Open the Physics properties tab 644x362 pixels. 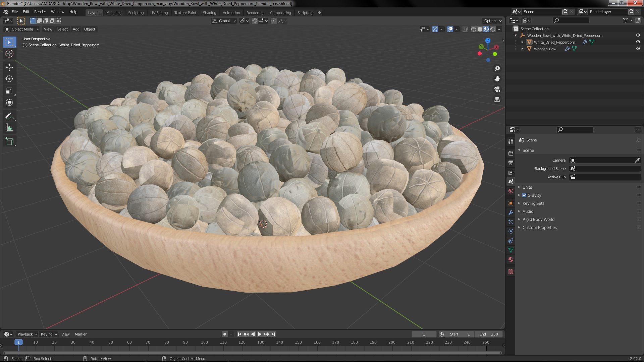[x=511, y=231]
